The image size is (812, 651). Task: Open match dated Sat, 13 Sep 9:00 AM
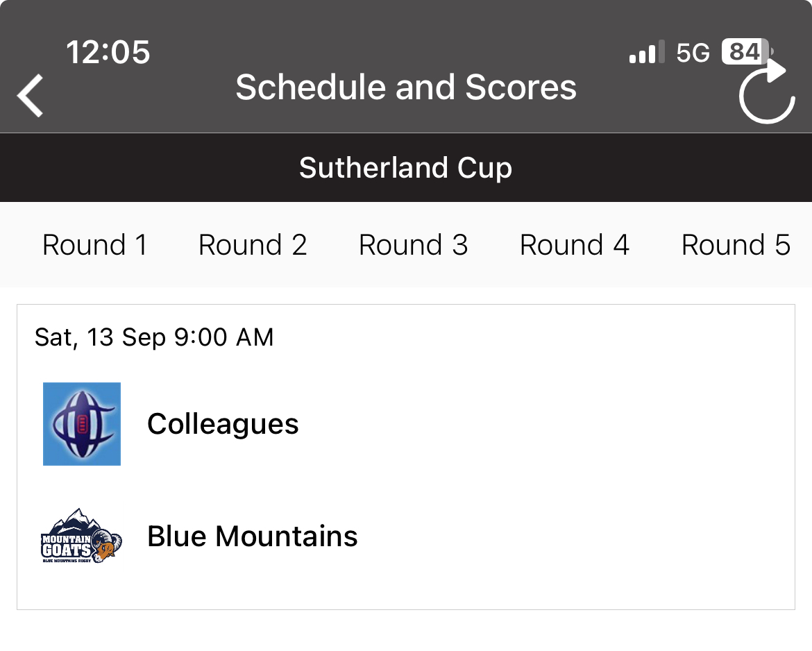coord(154,337)
